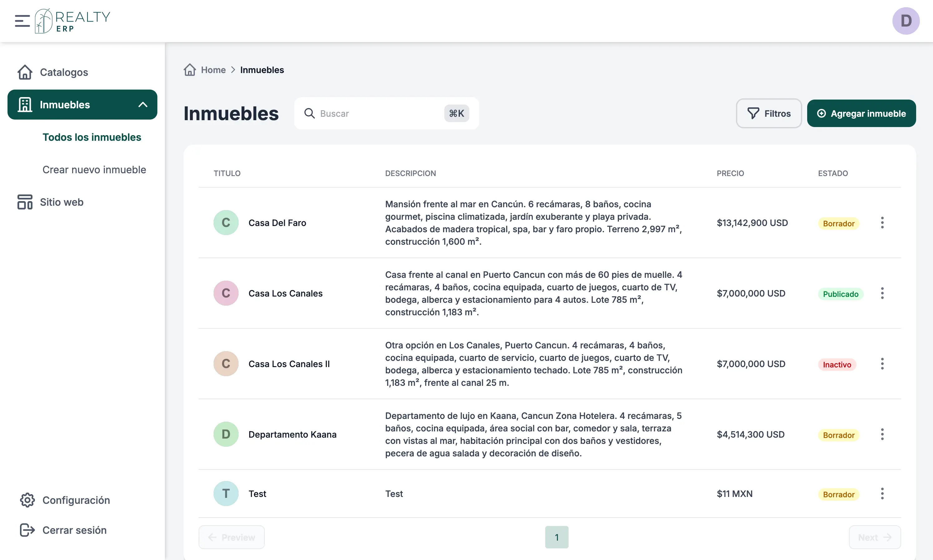Go to Catalogos in sidebar
933x560 pixels.
pos(64,72)
